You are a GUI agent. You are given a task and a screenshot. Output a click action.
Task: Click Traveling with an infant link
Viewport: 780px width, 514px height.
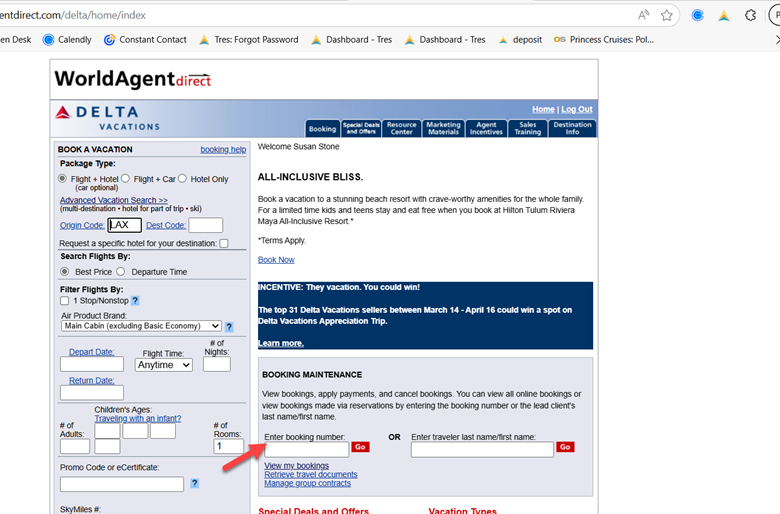pos(138,419)
